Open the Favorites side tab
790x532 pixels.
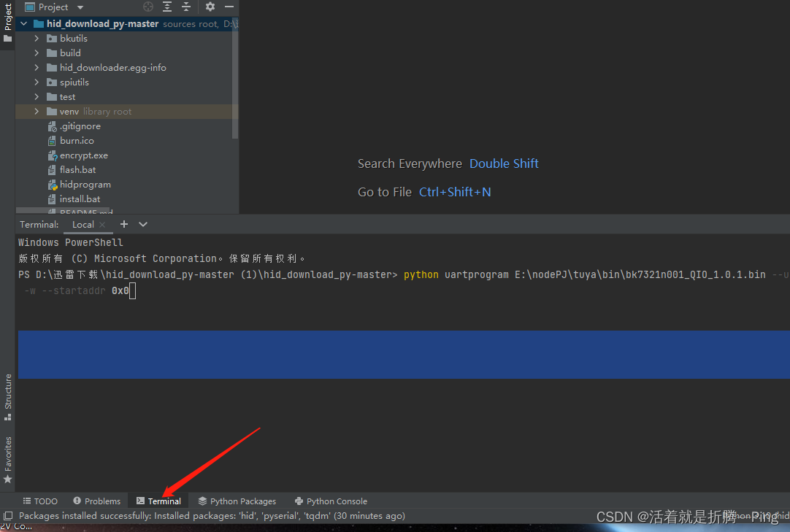click(x=7, y=460)
